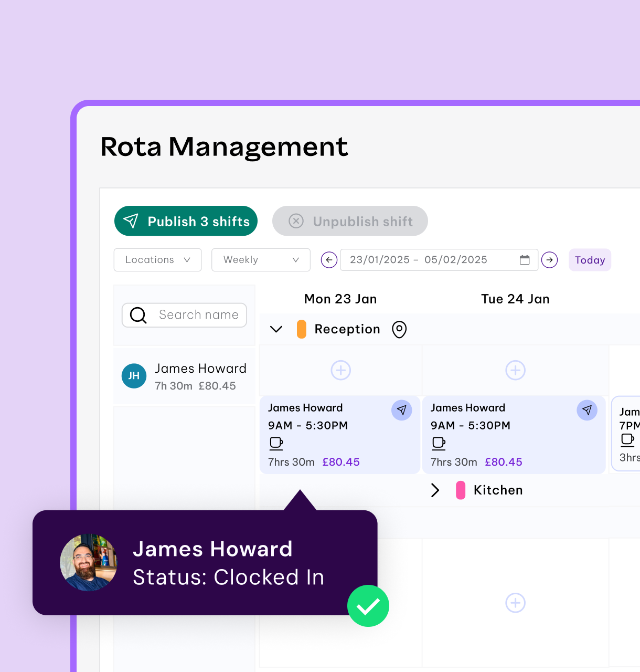Click the pink Kitchen color marker
The image size is (640, 672).
[461, 490]
